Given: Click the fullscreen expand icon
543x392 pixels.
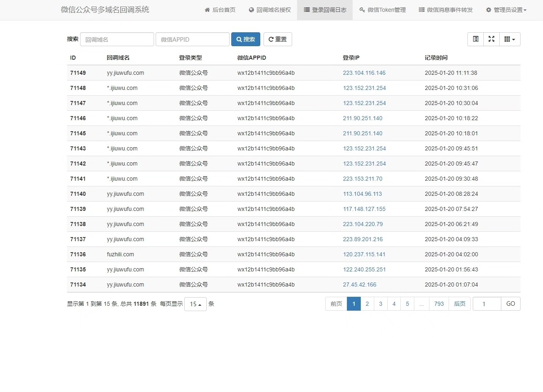Looking at the screenshot, I should click(x=492, y=39).
